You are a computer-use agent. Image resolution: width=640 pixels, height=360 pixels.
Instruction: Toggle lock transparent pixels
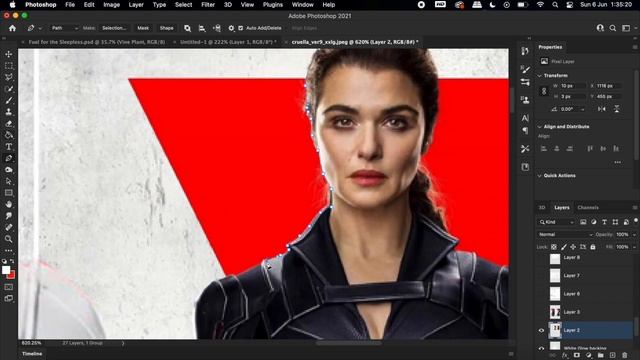[554, 247]
